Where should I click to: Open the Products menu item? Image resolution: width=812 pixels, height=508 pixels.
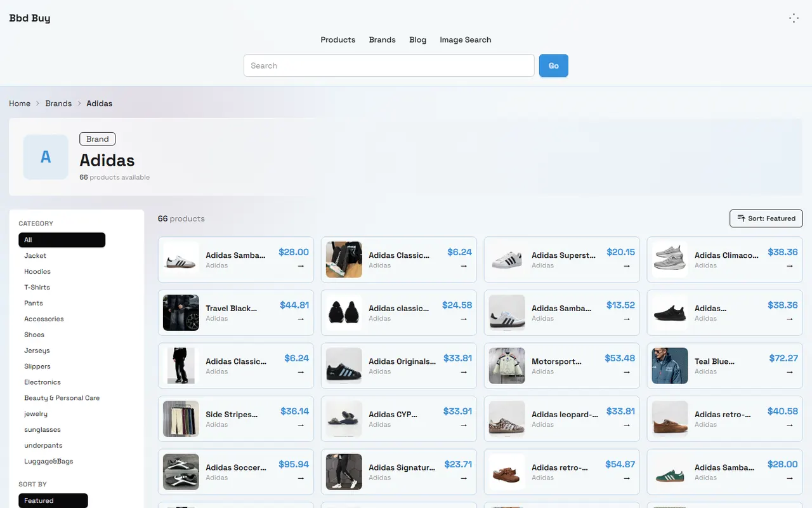click(x=337, y=39)
